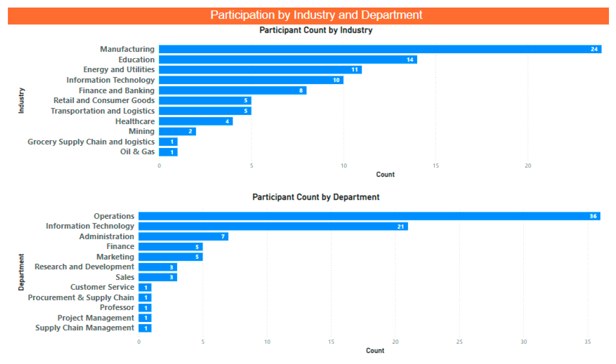Click 'Participant Count by Department' chart title
Viewport: 616px width, 364px height.
tap(316, 197)
